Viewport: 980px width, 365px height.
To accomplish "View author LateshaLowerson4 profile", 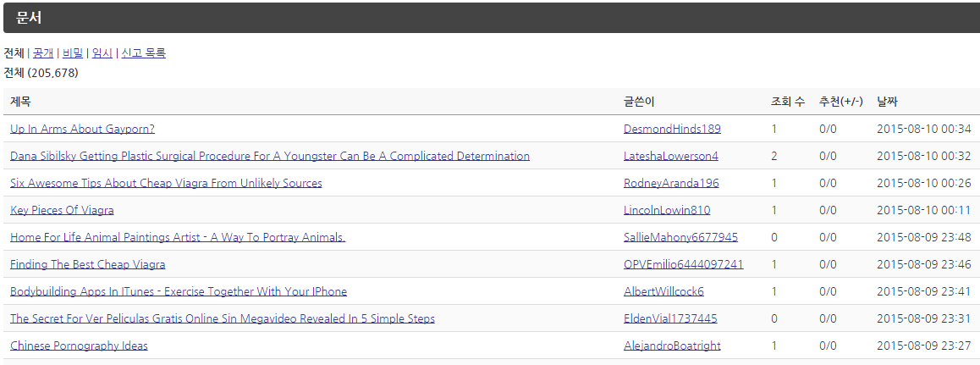I will 670,156.
